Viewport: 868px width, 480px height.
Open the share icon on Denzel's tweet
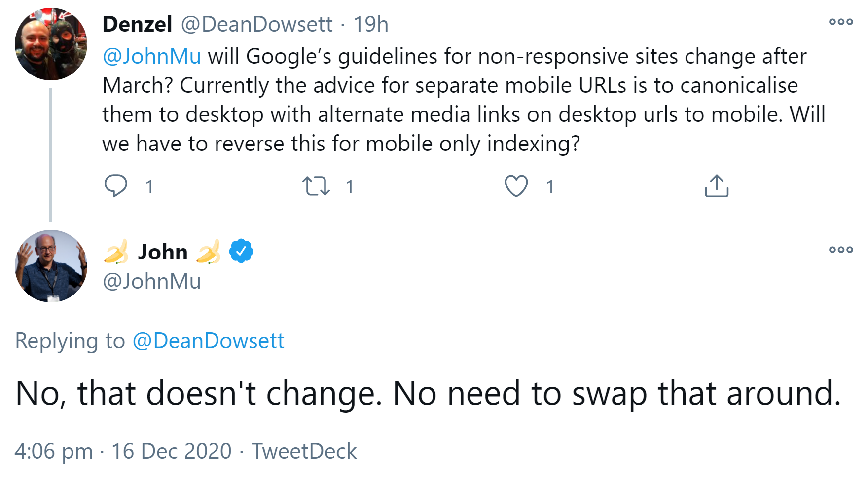coord(717,186)
